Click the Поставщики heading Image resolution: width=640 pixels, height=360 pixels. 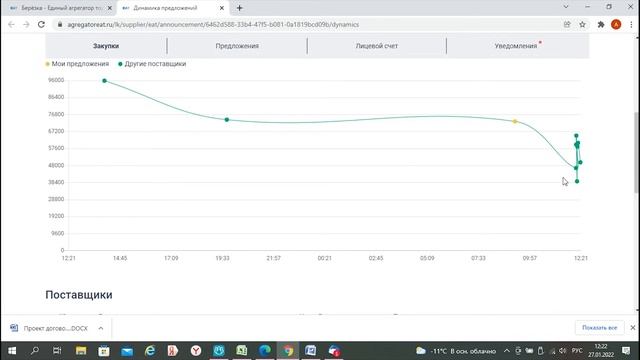pos(79,295)
